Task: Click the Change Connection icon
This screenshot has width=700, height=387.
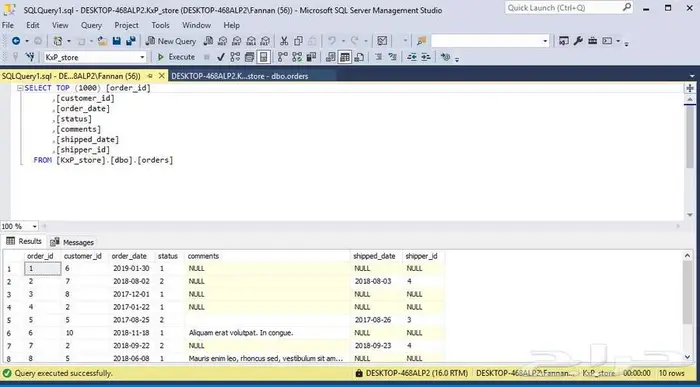Action: pyautogui.click(x=30, y=57)
